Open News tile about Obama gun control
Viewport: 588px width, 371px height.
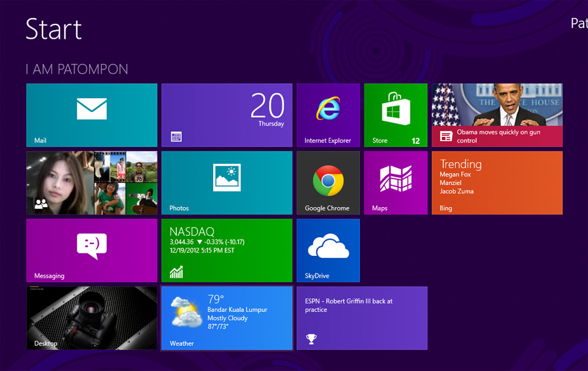(x=497, y=115)
